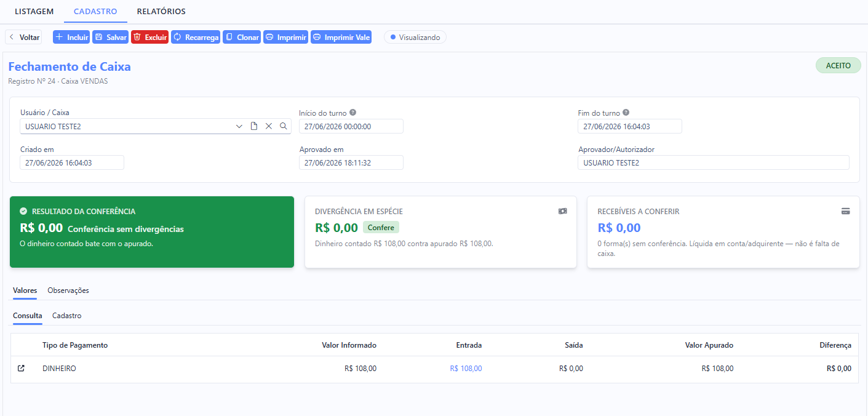The width and height of the screenshot is (868, 416).
Task: Click the Fim do turno date field
Action: click(x=630, y=126)
